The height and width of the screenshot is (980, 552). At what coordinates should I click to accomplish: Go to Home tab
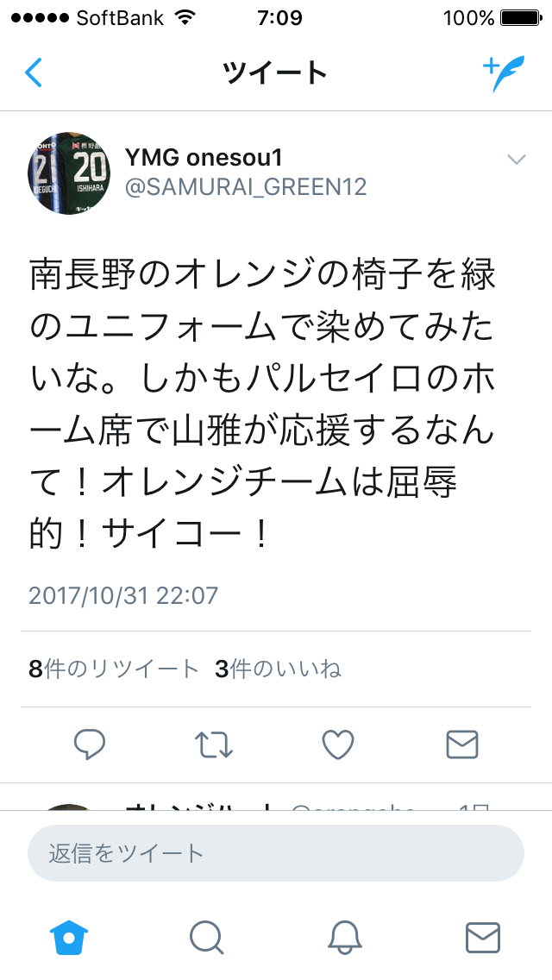tap(69, 938)
